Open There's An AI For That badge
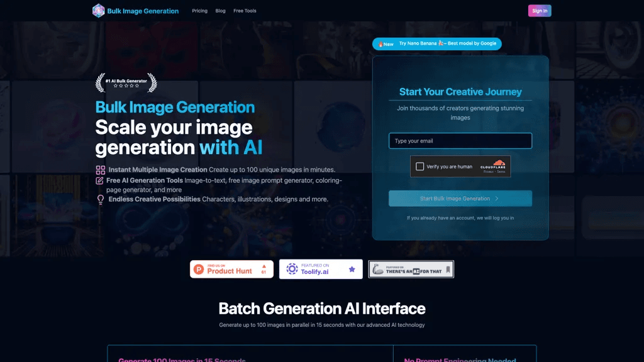This screenshot has height=362, width=644. point(411,269)
